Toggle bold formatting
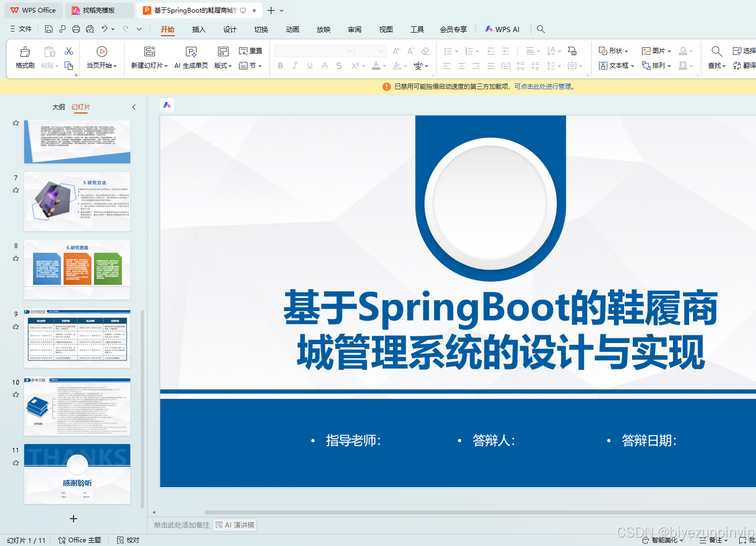The height and width of the screenshot is (546, 756). (x=280, y=65)
